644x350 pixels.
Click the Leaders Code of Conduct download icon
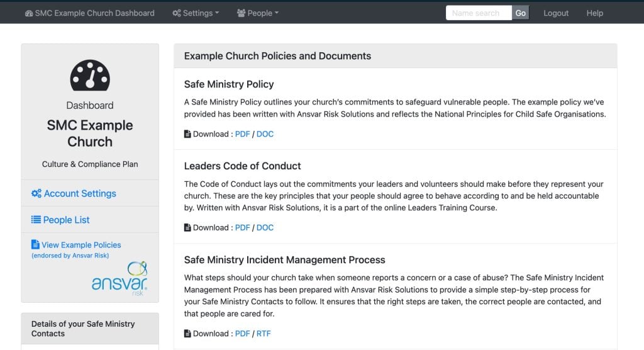pyautogui.click(x=187, y=227)
